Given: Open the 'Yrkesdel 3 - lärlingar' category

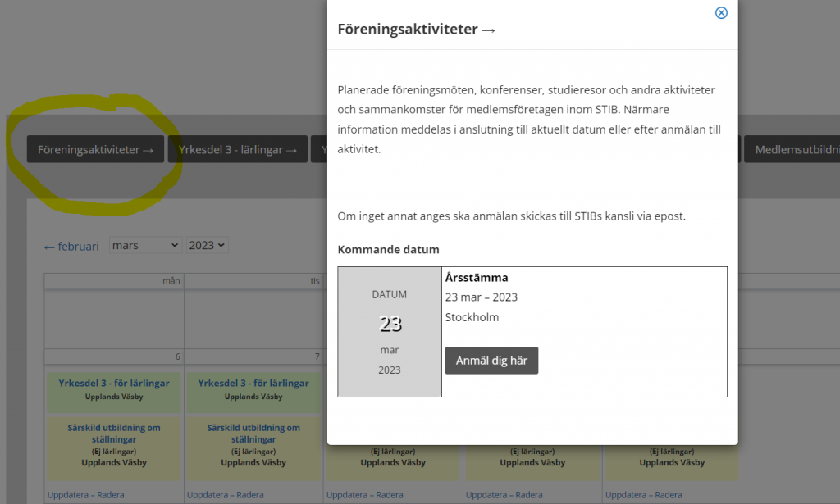Looking at the screenshot, I should (x=237, y=150).
